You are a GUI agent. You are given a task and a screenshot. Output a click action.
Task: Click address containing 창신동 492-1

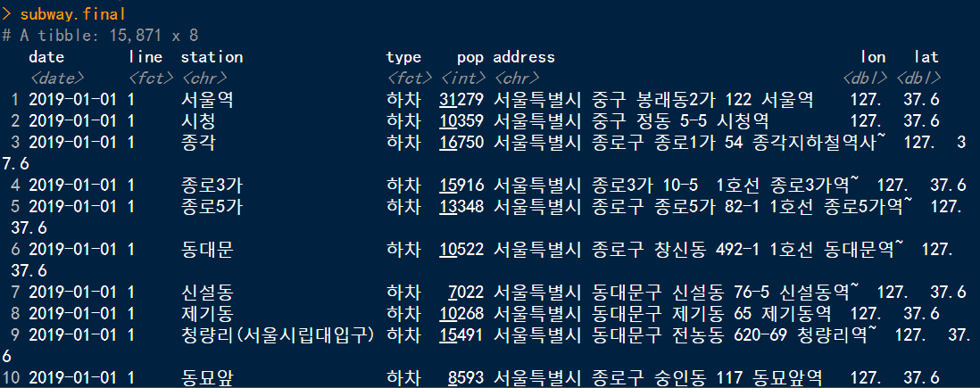pyautogui.click(x=699, y=249)
